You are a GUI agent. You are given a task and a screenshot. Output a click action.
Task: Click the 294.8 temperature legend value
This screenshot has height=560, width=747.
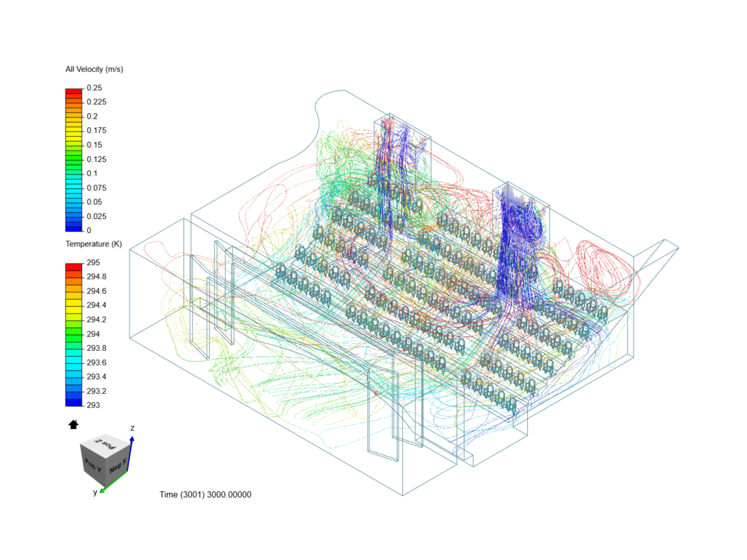[96, 276]
